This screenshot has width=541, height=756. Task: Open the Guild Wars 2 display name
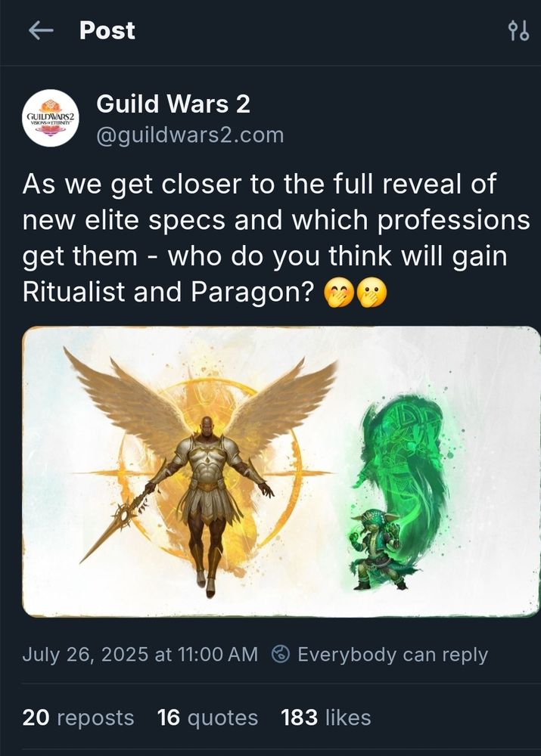click(x=173, y=104)
